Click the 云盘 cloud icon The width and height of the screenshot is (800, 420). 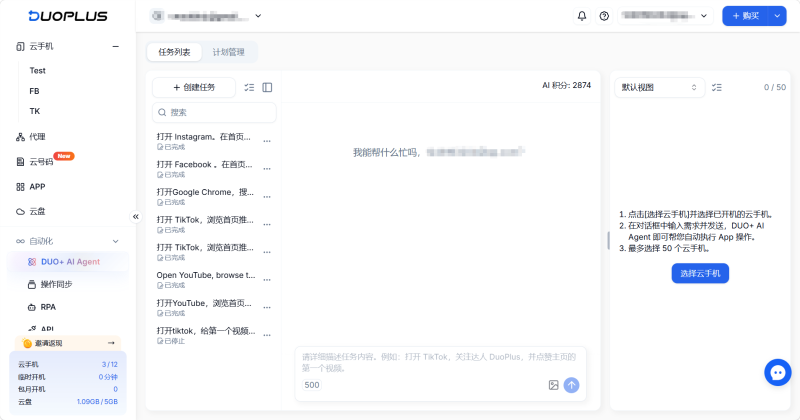click(x=20, y=211)
